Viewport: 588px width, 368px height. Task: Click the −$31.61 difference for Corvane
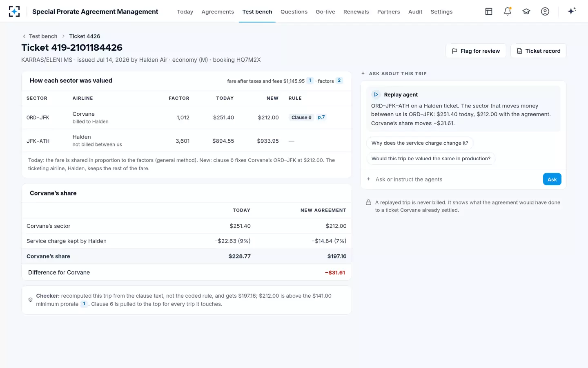335,273
